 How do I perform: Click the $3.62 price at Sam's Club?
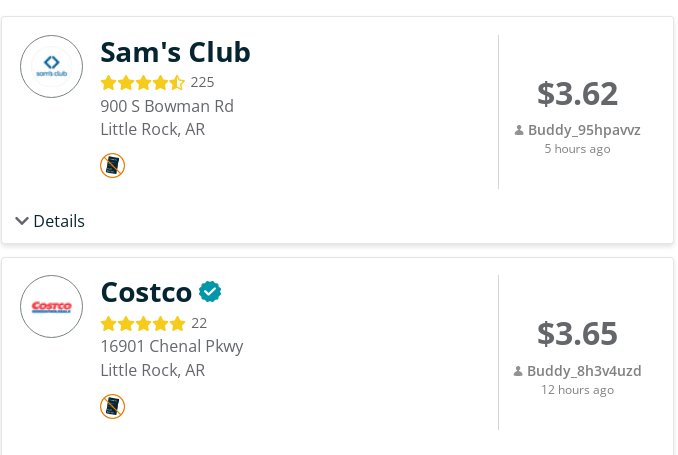[x=577, y=94]
